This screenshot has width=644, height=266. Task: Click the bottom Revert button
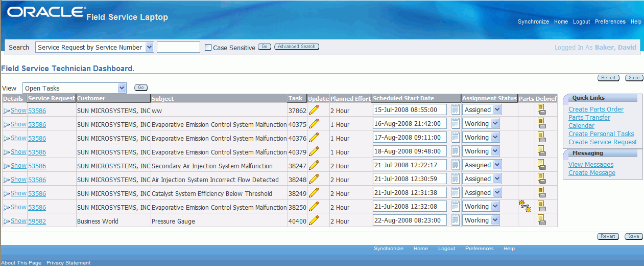click(x=608, y=236)
